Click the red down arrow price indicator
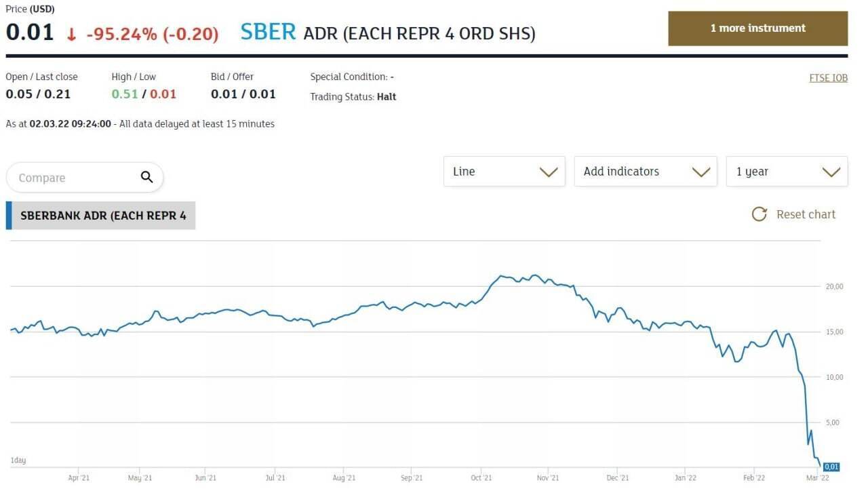The width and height of the screenshot is (868, 491). click(71, 33)
